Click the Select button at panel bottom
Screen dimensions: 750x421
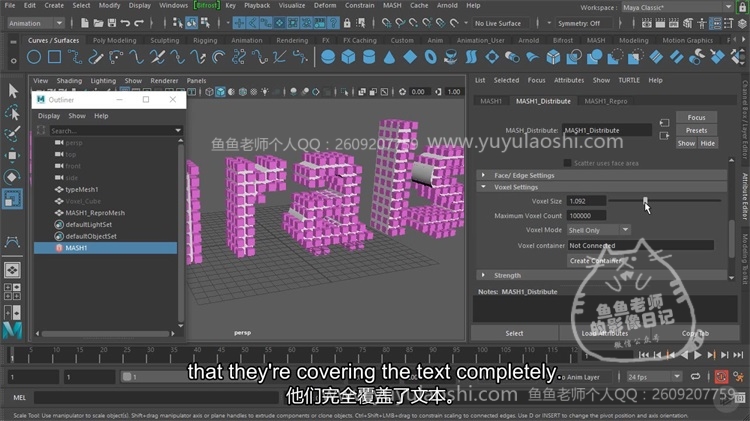click(x=514, y=333)
